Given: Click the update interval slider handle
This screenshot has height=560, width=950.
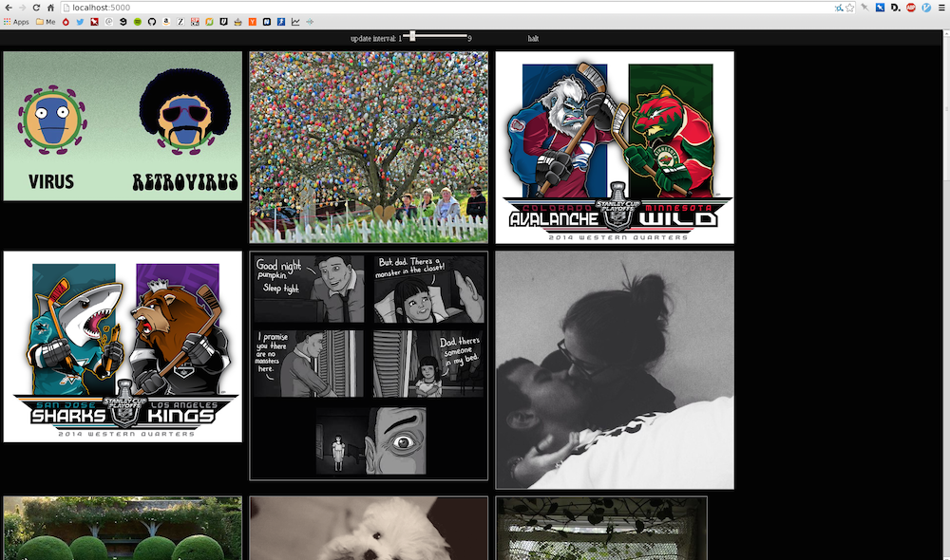Looking at the screenshot, I should [412, 36].
